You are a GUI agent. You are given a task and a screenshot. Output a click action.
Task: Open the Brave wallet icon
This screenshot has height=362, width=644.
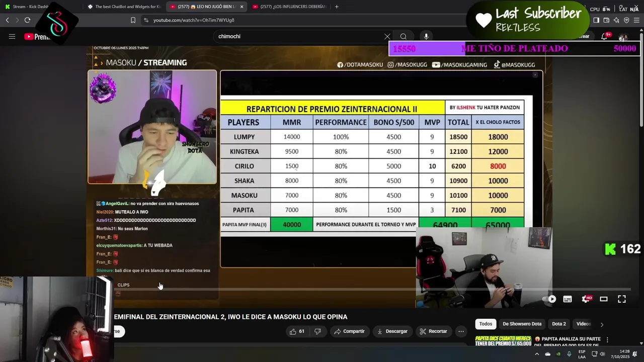[606, 20]
